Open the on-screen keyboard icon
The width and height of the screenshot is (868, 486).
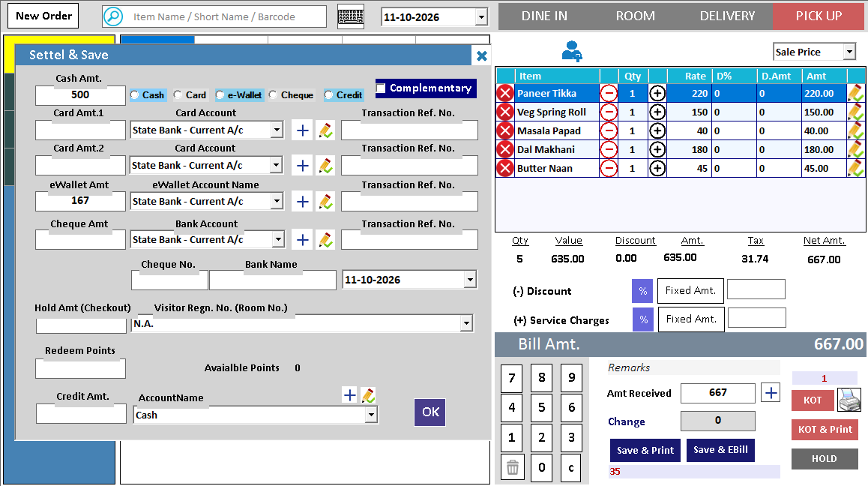[351, 16]
